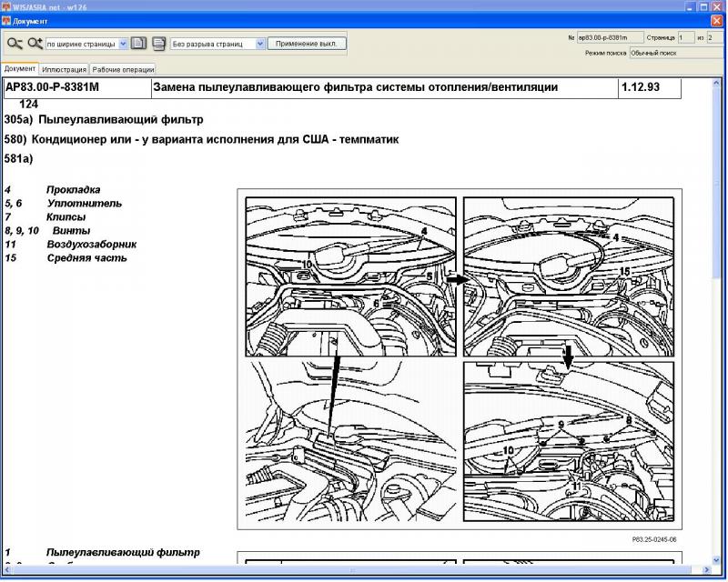The image size is (728, 582).
Task: Click the zoom in magnifier icon
Action: (35, 44)
